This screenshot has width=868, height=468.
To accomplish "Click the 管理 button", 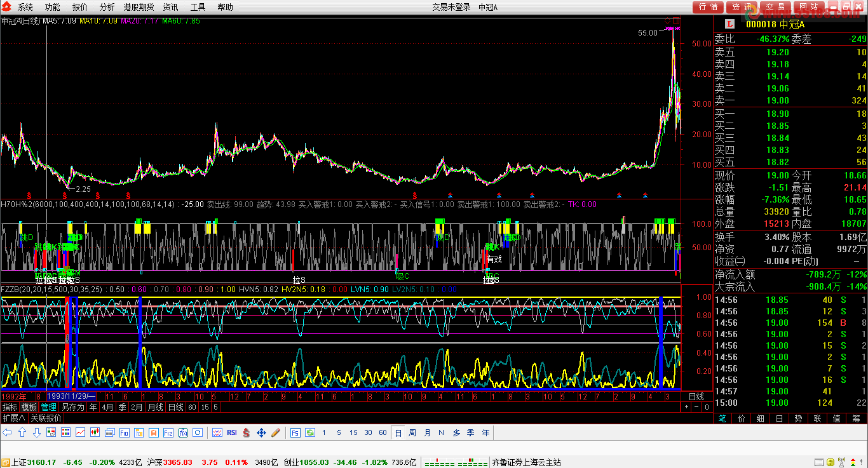I will coord(48,406).
